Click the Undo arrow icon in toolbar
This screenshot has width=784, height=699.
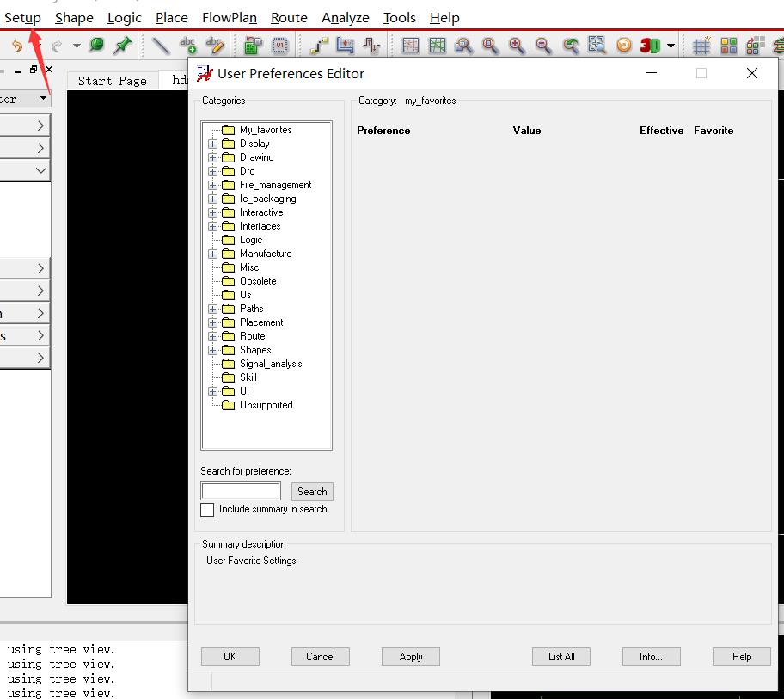click(17, 46)
